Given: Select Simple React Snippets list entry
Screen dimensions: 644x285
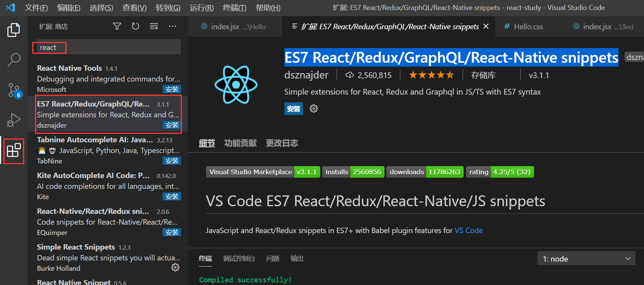Looking at the screenshot, I should click(x=108, y=257).
